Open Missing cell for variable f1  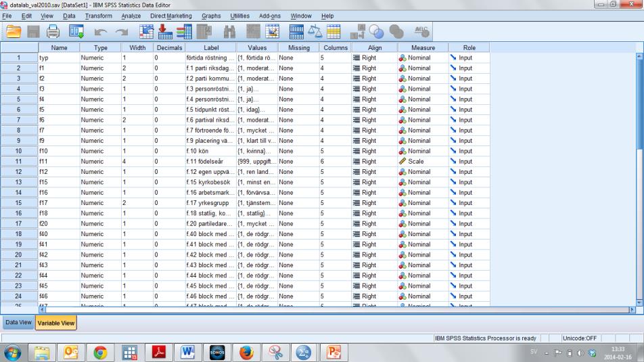click(x=299, y=68)
